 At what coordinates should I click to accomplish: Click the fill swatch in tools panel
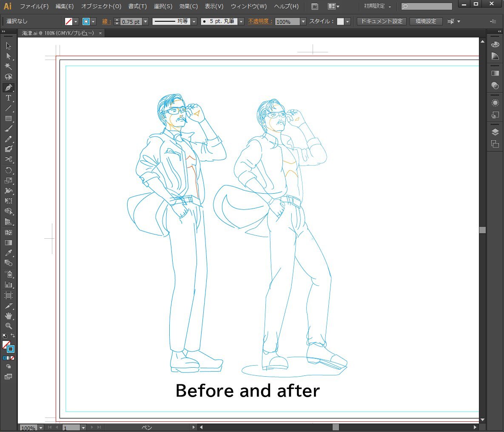(6, 344)
